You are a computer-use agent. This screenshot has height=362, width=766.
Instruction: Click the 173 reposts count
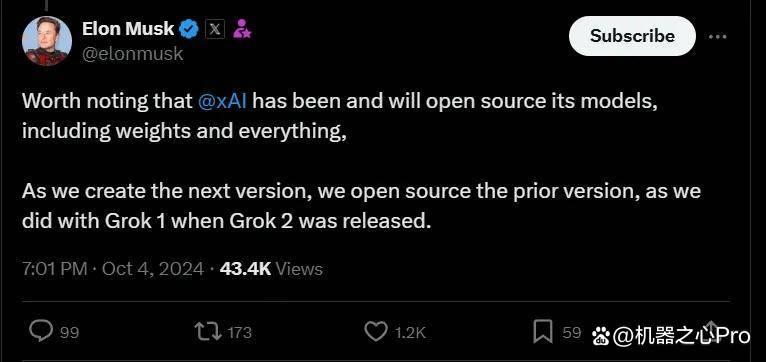pos(239,333)
